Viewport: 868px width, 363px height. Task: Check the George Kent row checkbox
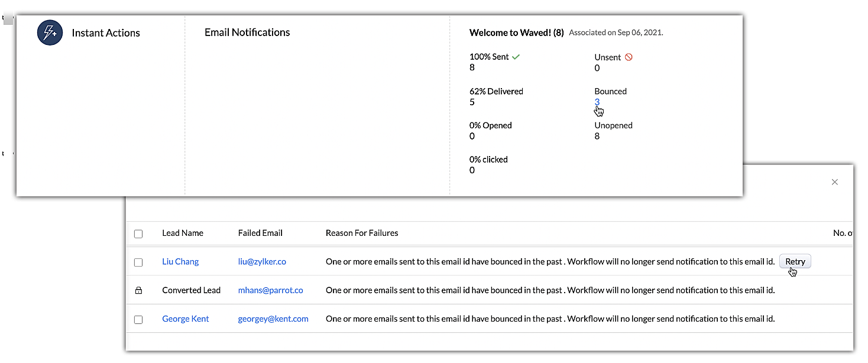point(138,319)
